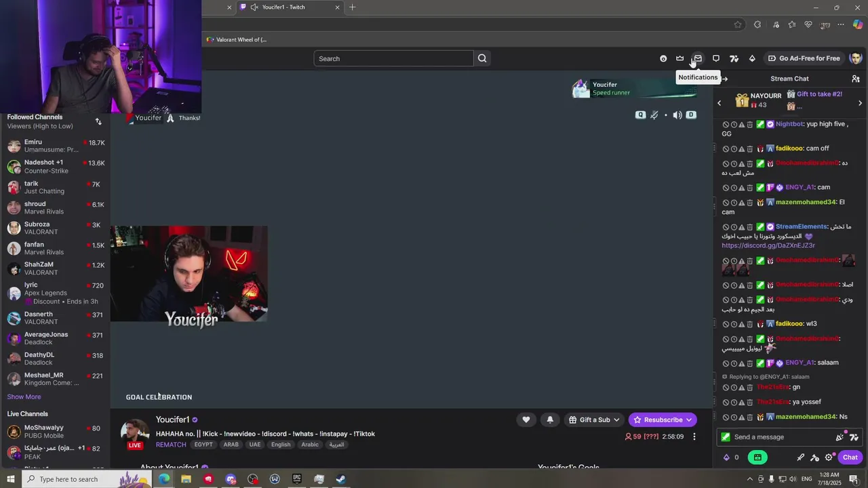
Task: Select the Arabic stream tag
Action: tap(310, 445)
